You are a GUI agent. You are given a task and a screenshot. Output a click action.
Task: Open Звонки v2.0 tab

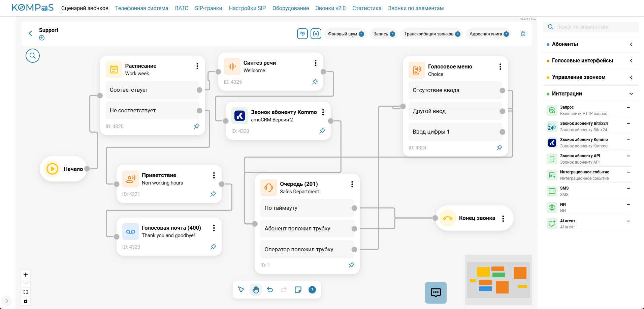tap(330, 8)
